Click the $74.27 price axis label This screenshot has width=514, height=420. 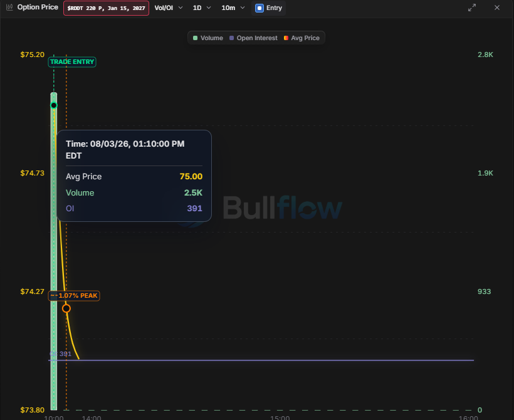[x=32, y=291]
